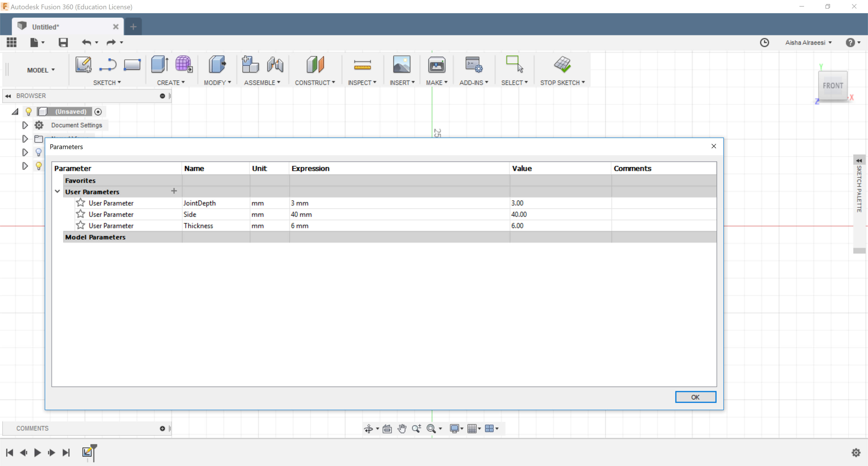868x466 pixels.
Task: Click the Save disk icon
Action: (63, 43)
